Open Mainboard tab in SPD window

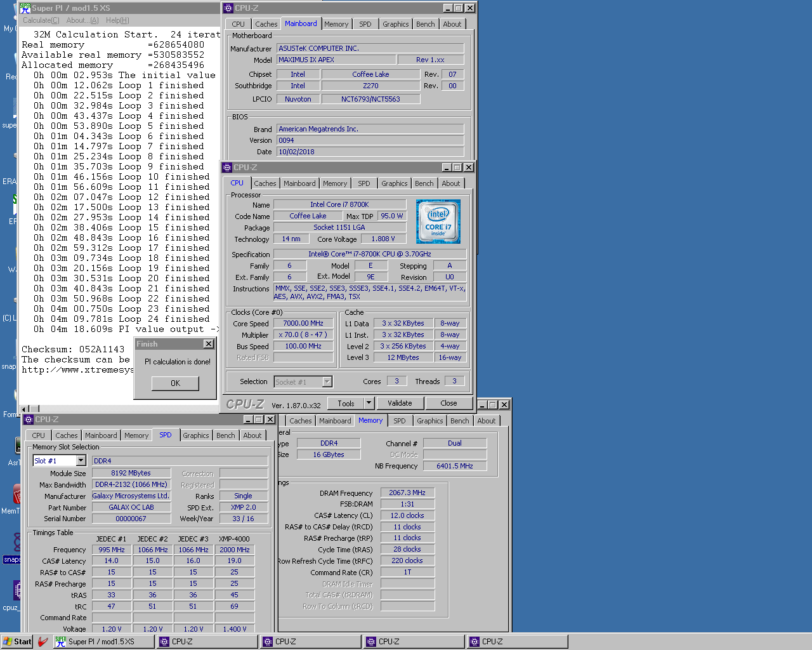(x=101, y=435)
